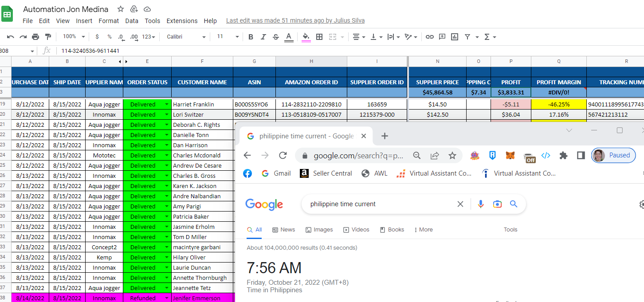Click Increase decimal places icon
644x302 pixels.
134,37
